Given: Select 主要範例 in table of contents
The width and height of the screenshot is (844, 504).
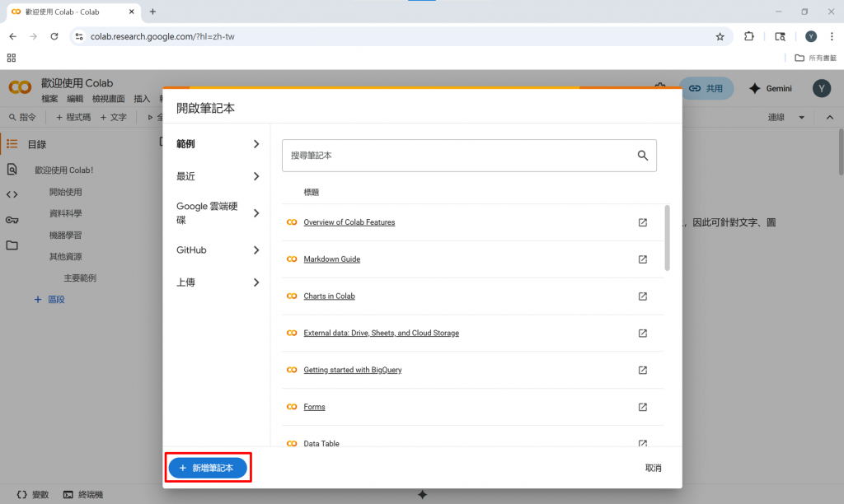Looking at the screenshot, I should pyautogui.click(x=80, y=278).
